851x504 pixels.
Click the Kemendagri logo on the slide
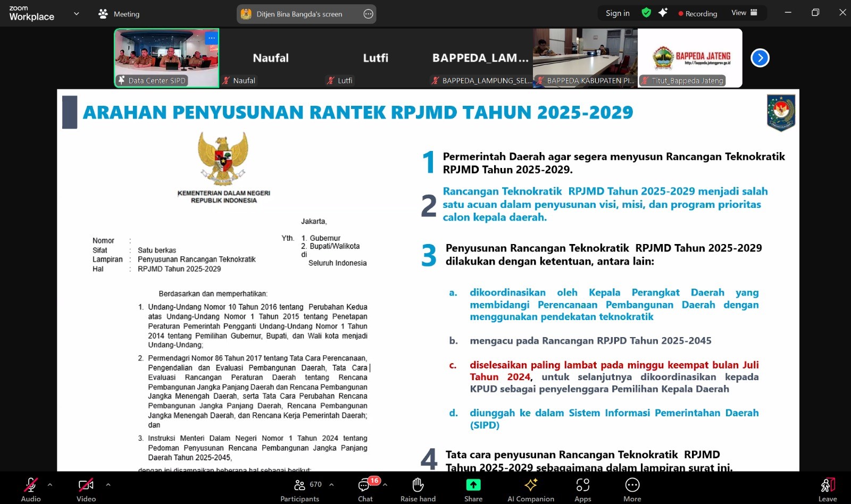click(781, 113)
